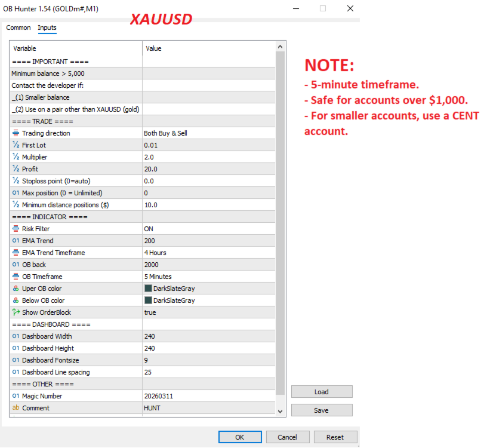Close the OB Hunter dialog window
Image resolution: width=484 pixels, height=448 pixels.
click(x=350, y=8)
